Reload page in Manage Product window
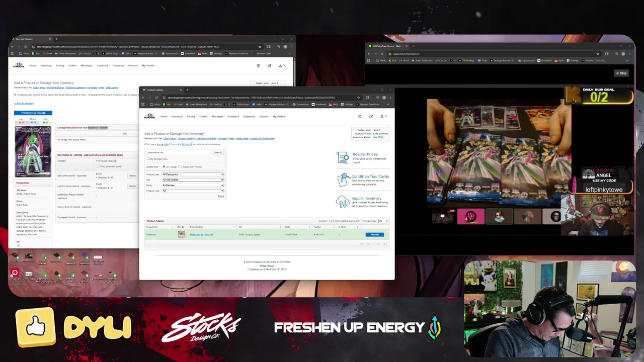 pos(26,47)
